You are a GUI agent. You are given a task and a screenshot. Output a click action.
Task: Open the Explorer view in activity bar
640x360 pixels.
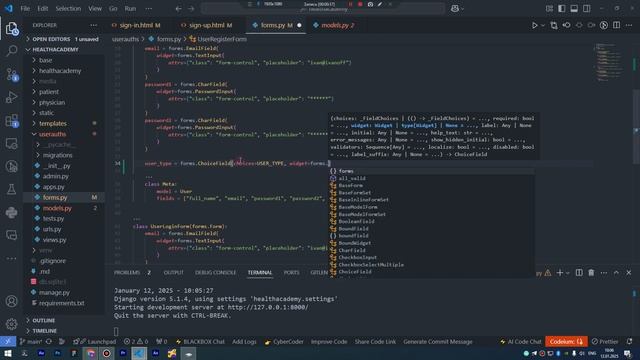click(x=12, y=29)
